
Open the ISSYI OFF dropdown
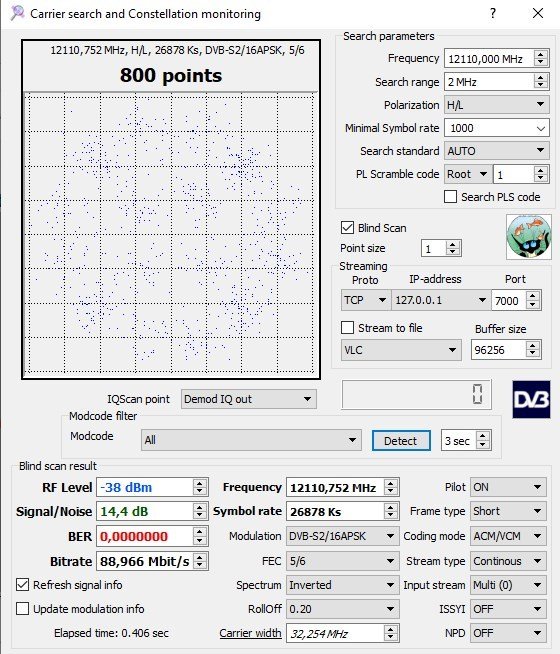(508, 609)
